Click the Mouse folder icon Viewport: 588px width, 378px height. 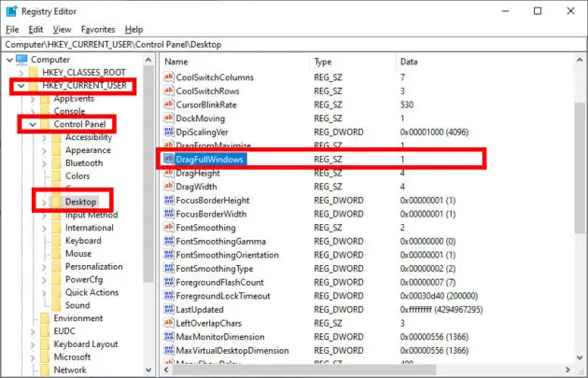click(x=56, y=254)
